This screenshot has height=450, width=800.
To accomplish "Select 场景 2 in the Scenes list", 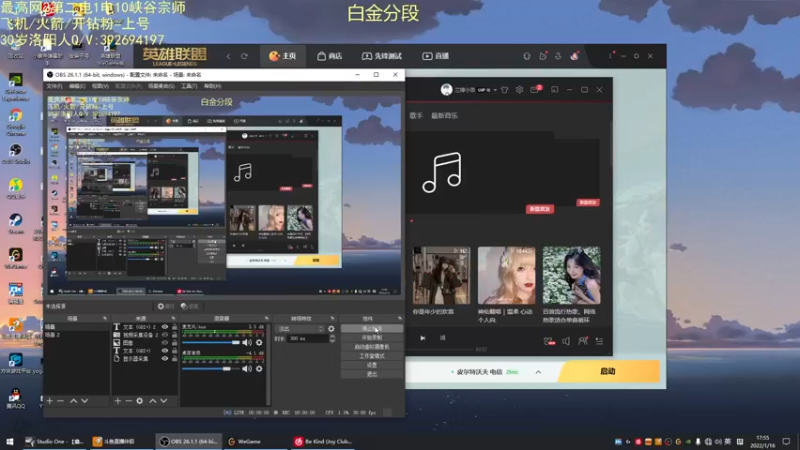I will pos(77,335).
